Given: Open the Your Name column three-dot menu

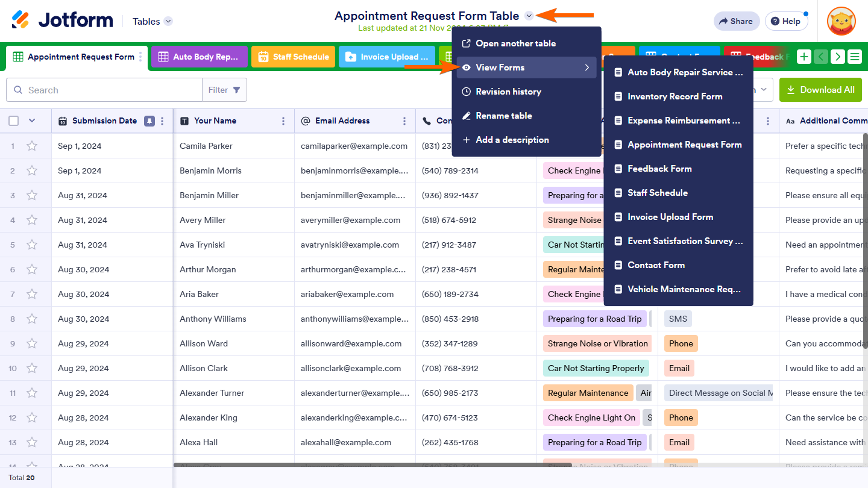Looking at the screenshot, I should pos(283,121).
